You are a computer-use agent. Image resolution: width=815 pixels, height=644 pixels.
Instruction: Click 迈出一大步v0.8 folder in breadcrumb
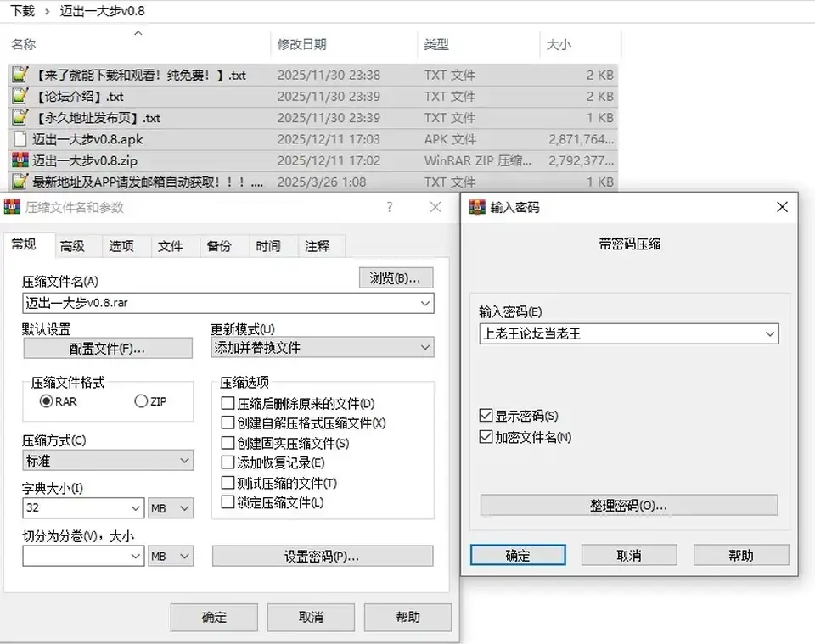(102, 10)
